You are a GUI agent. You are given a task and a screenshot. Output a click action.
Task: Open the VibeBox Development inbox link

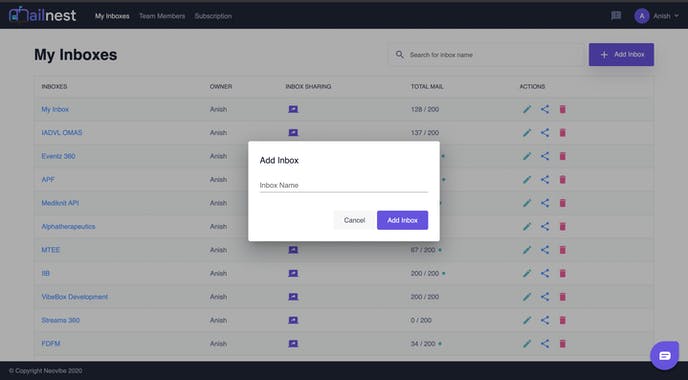tap(75, 297)
